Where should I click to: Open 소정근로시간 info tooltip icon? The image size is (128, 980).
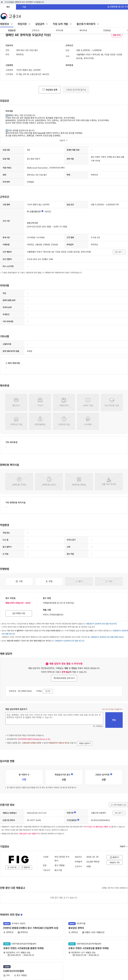pyautogui.click(x=42, y=211)
